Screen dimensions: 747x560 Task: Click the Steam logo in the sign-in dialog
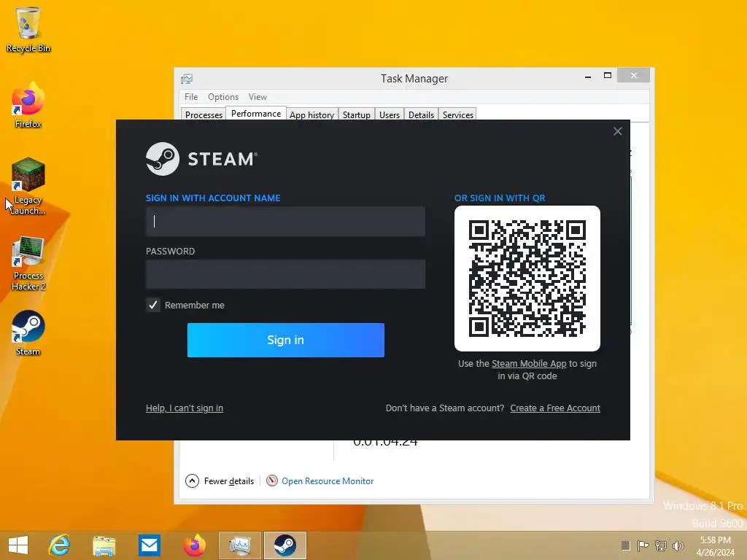[201, 158]
